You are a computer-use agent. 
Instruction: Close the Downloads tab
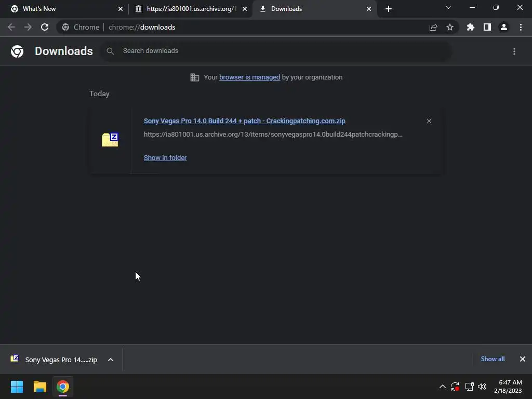click(369, 9)
